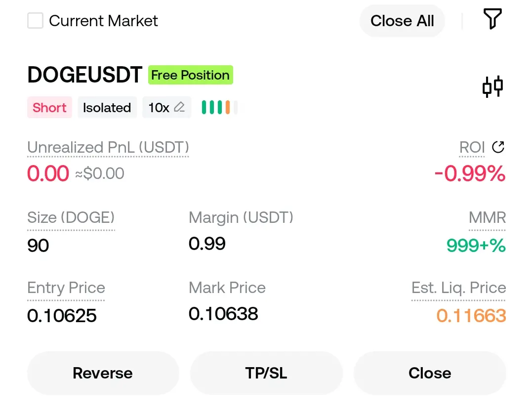Open the DOGEUSDT pair title
Screen dimensions: 532x420
85,75
